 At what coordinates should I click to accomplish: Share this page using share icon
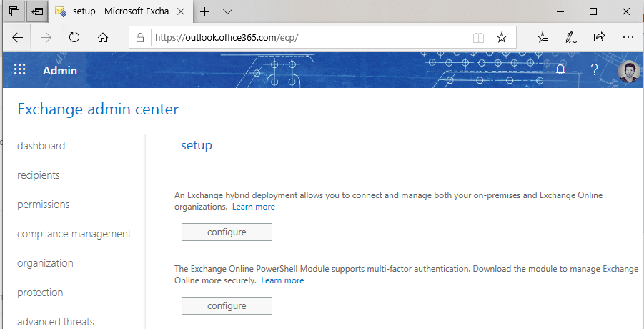point(599,37)
